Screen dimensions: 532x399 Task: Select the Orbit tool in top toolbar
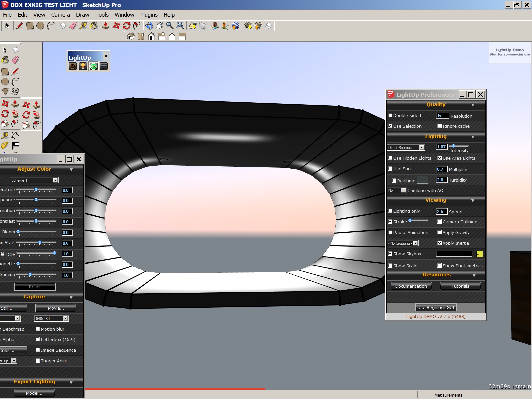[x=149, y=26]
